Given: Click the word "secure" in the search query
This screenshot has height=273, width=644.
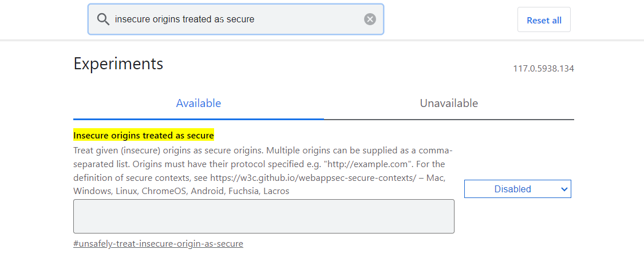Looking at the screenshot, I should point(240,19).
